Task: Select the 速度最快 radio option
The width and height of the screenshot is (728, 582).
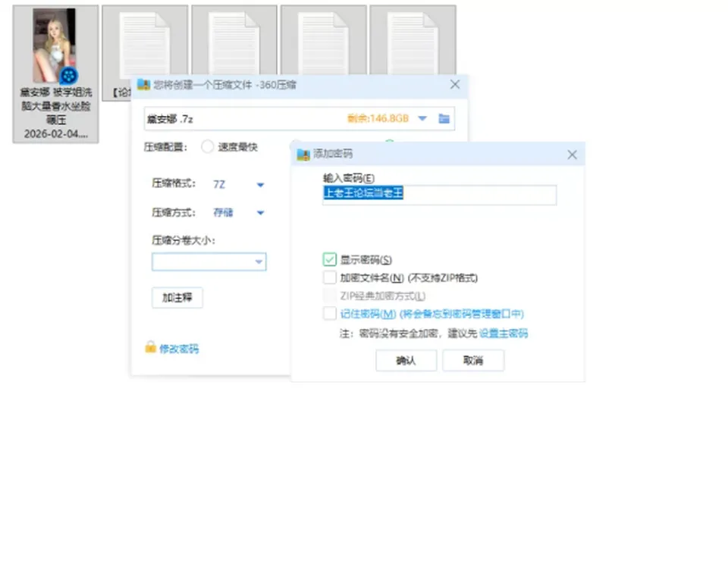Action: pos(208,147)
